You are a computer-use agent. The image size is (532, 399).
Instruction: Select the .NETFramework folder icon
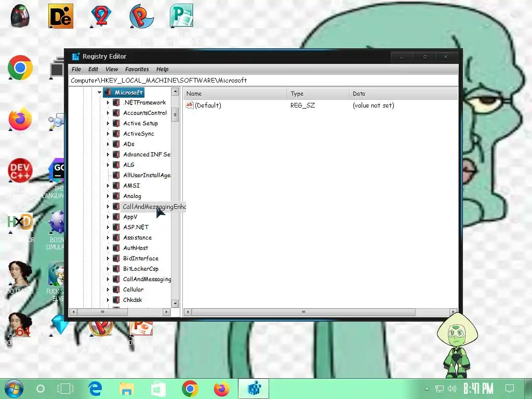click(116, 102)
